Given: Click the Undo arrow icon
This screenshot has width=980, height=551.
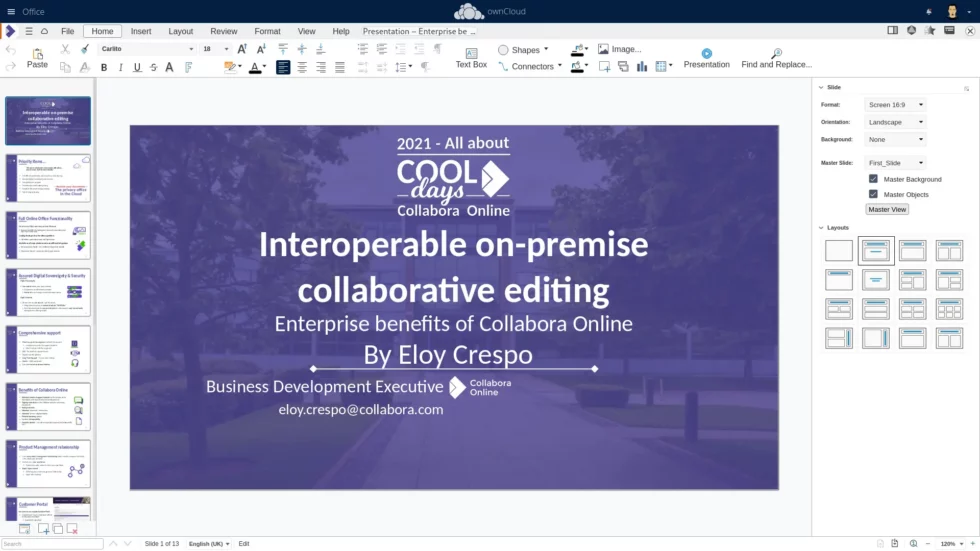Looking at the screenshot, I should pyautogui.click(x=11, y=49).
